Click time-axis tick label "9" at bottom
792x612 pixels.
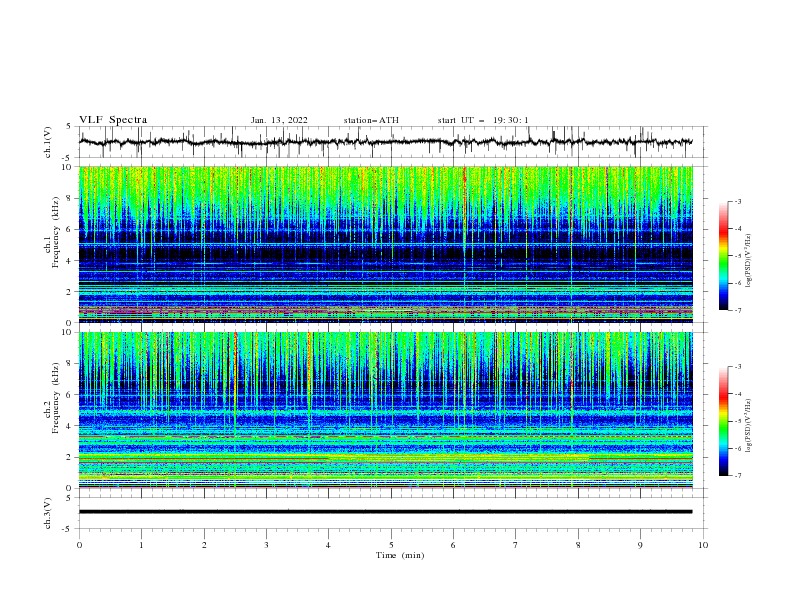640,545
